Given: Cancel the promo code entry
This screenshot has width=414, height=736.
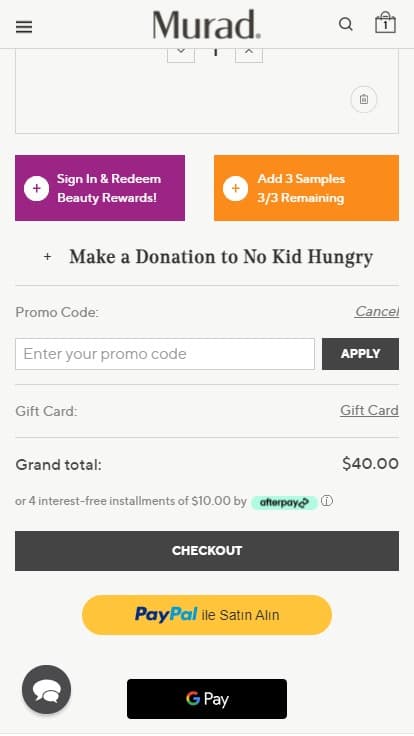Looking at the screenshot, I should point(377,311).
